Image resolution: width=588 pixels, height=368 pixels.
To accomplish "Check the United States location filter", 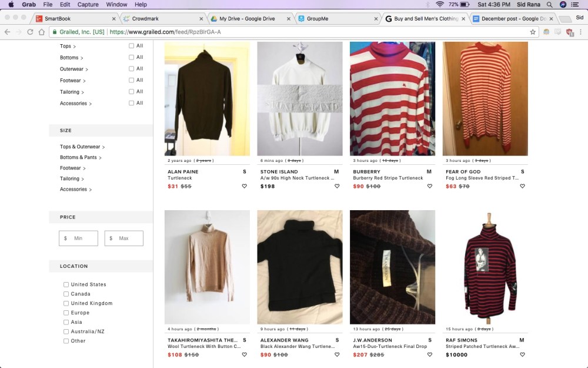I will point(66,284).
